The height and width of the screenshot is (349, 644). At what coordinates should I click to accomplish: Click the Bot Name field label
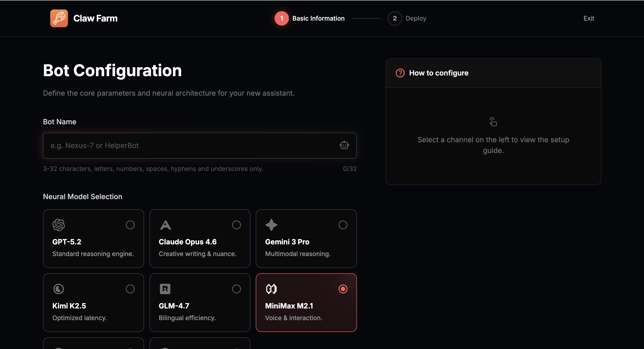(x=60, y=122)
